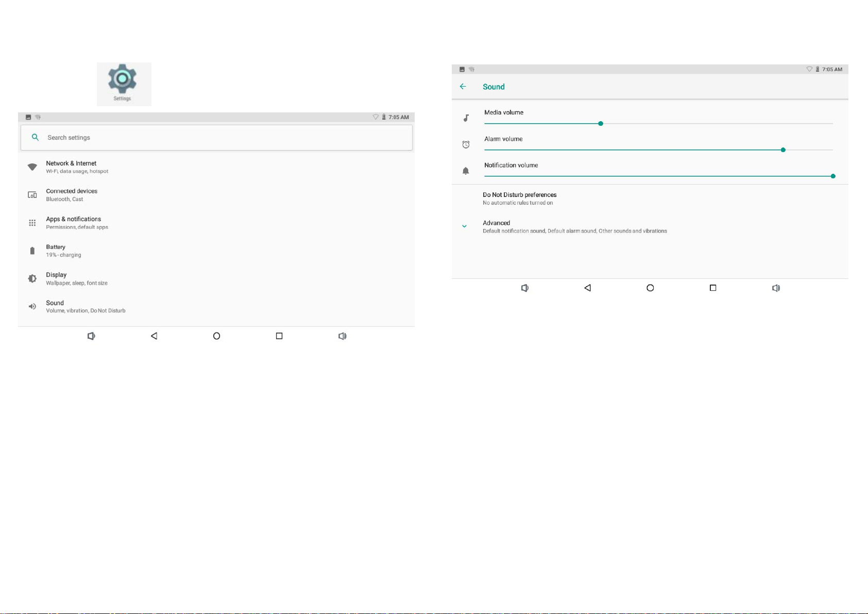Select the Battery entry
This screenshot has height=614, width=868.
56,251
